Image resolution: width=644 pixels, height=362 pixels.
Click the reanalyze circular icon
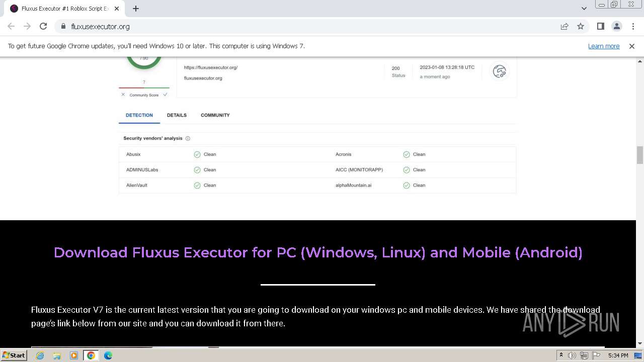[x=499, y=71]
